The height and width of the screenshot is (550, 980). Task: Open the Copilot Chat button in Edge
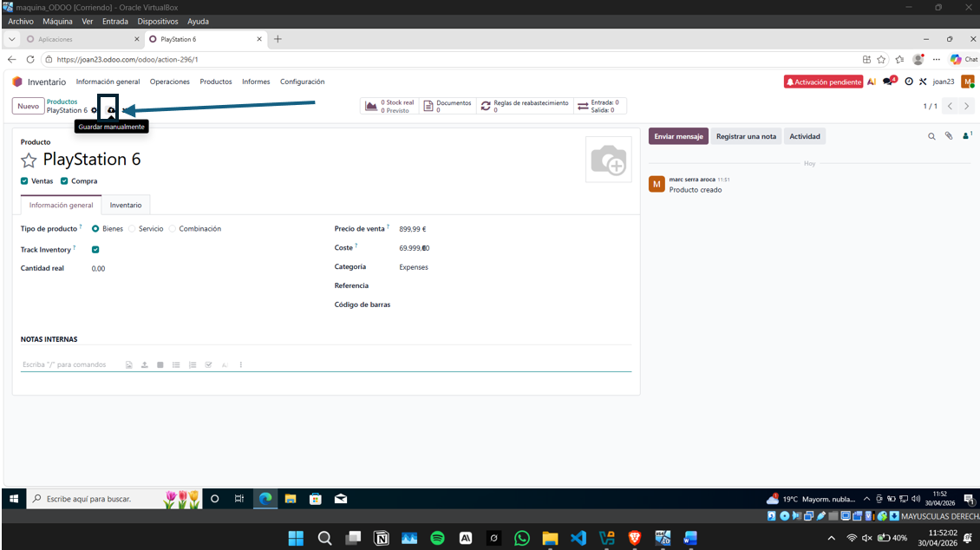(964, 59)
